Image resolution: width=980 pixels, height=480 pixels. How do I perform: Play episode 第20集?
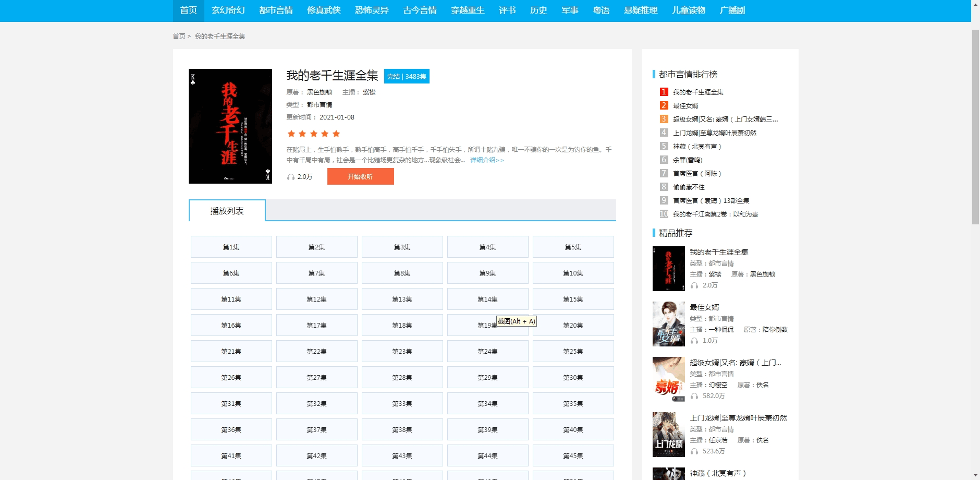click(573, 325)
